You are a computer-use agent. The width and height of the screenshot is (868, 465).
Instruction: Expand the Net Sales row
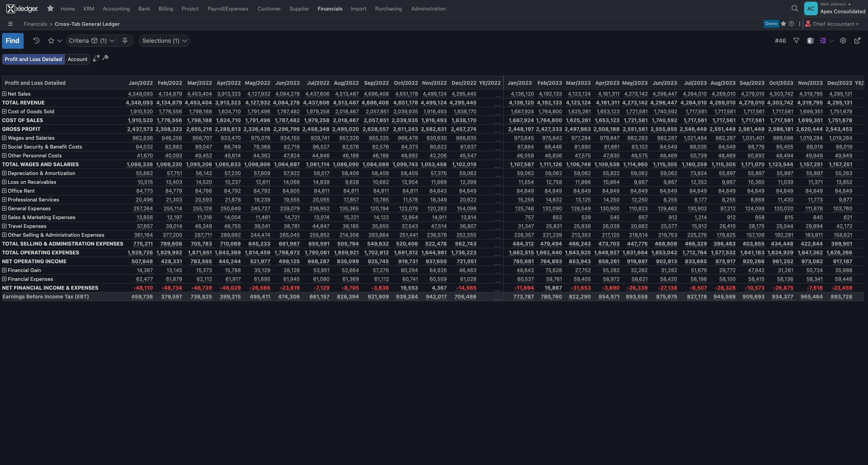[4, 94]
